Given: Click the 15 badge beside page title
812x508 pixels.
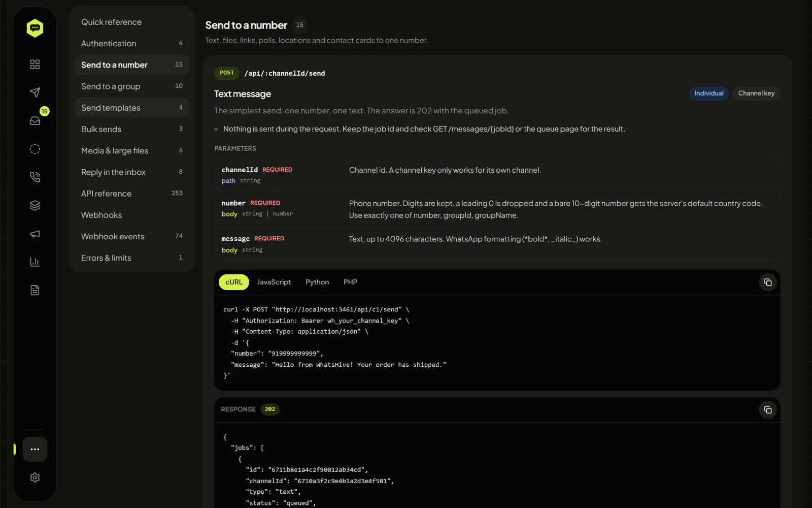Looking at the screenshot, I should pos(300,25).
